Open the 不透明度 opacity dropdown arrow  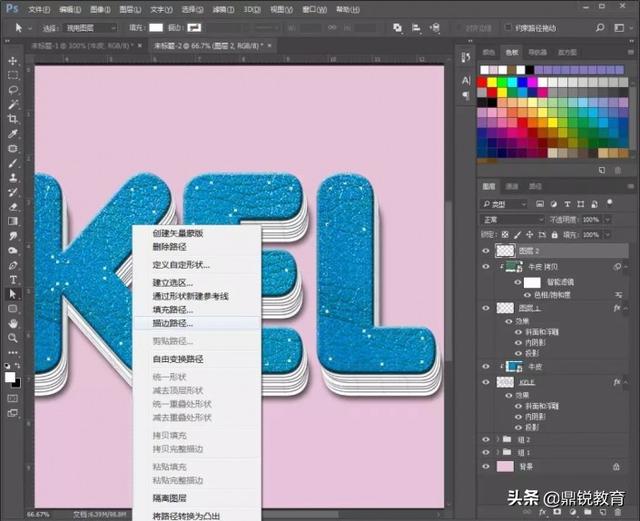[x=607, y=220]
